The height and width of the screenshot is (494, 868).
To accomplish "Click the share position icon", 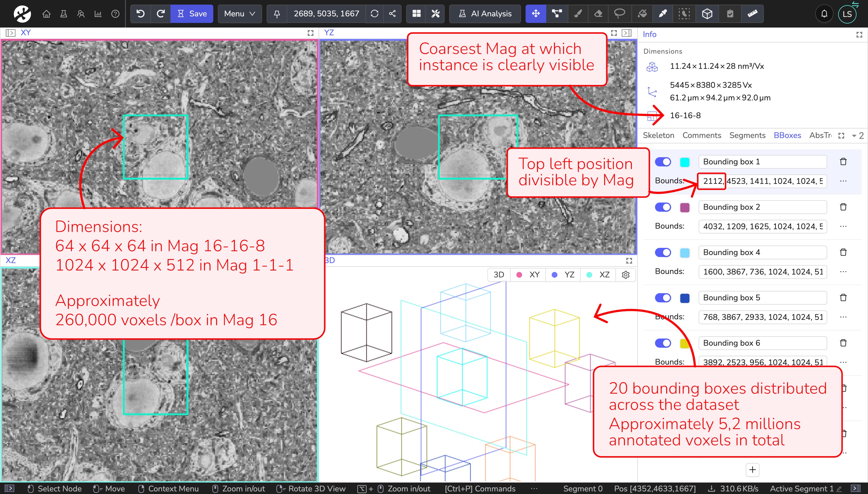I will (392, 13).
